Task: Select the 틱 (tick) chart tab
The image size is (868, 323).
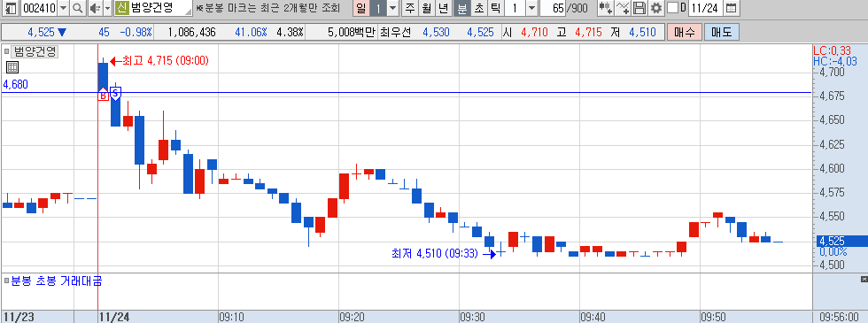Action: point(495,8)
